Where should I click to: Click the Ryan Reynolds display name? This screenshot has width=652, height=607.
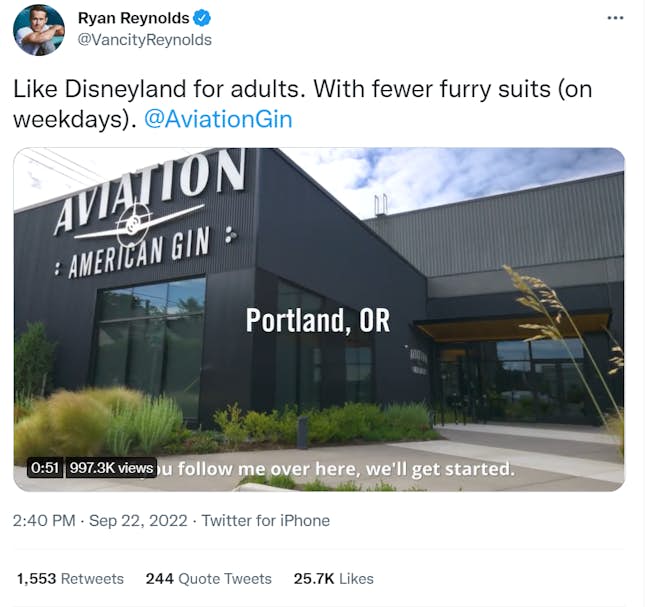coord(133,18)
